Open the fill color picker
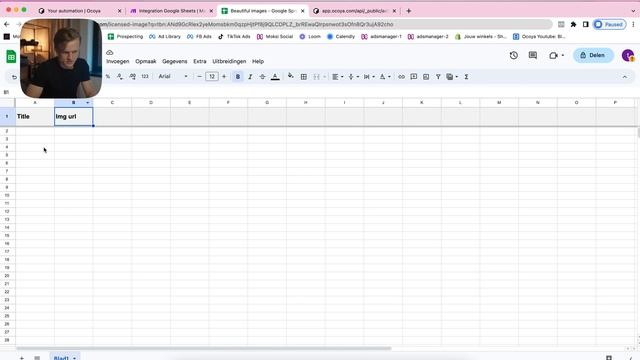 (291, 76)
